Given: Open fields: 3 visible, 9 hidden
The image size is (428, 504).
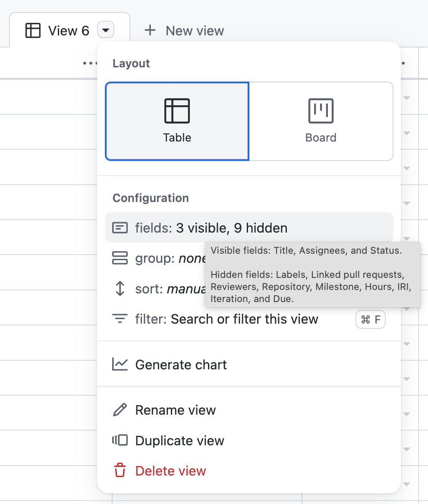Looking at the screenshot, I should 249,227.
